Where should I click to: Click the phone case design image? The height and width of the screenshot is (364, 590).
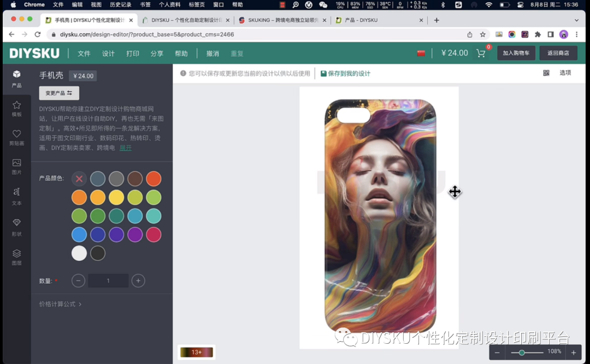[380, 216]
